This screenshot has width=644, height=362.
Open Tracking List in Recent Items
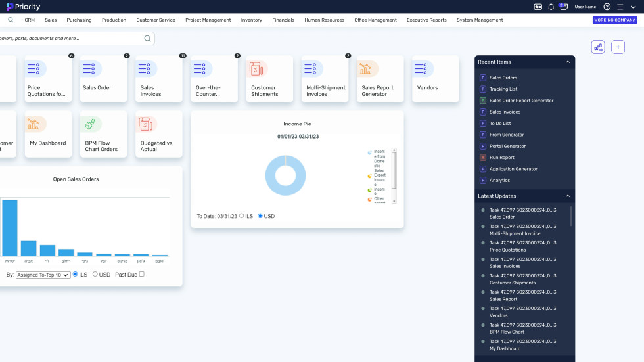(x=503, y=89)
